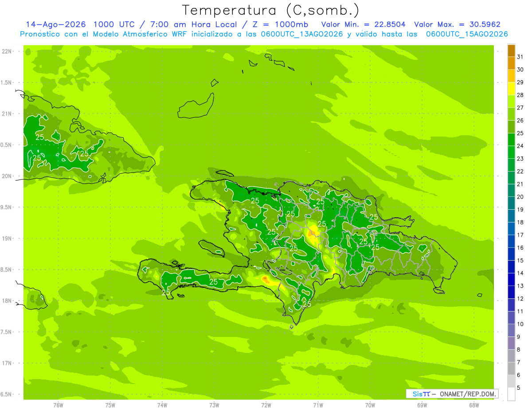The width and height of the screenshot is (532, 411).
Task: Click the longitude label "70W"
Action: (370, 405)
